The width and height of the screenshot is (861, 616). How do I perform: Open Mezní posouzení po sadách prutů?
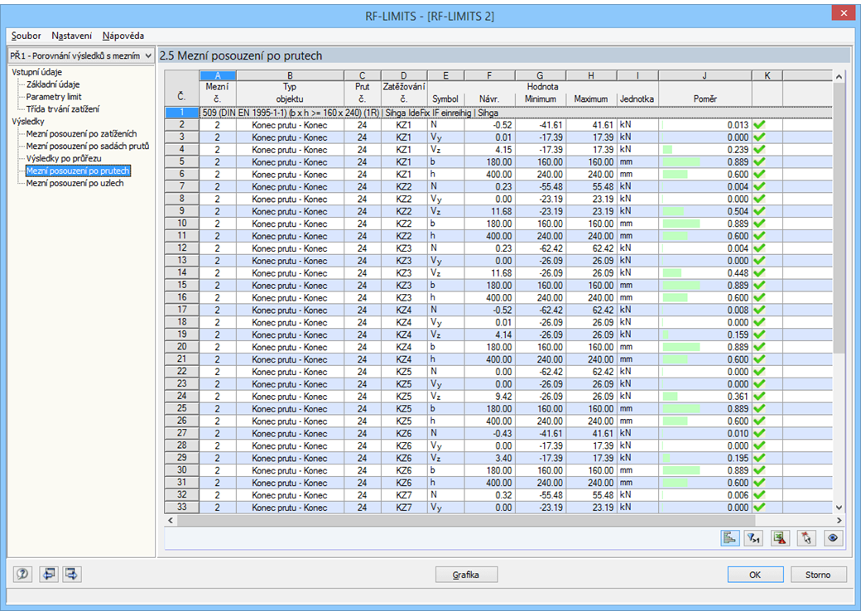click(87, 146)
